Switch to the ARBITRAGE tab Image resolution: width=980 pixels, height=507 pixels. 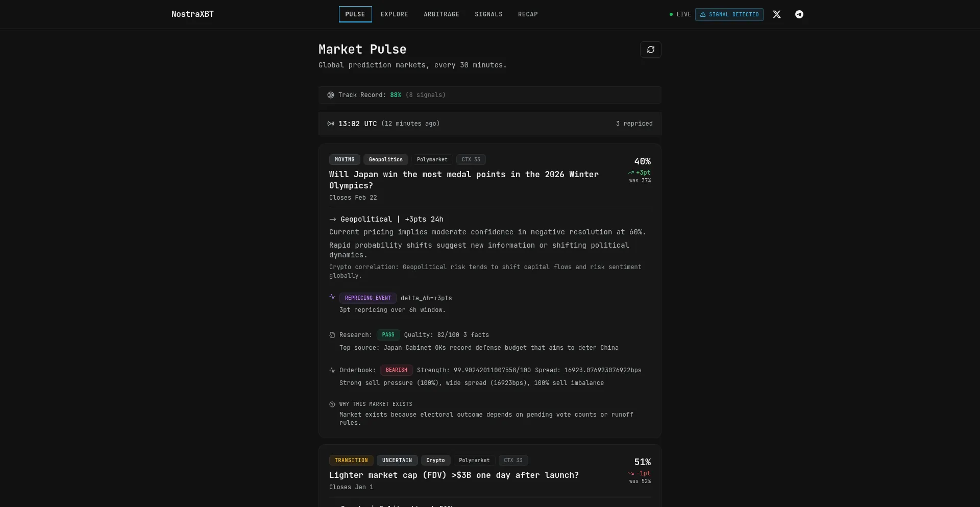(441, 14)
